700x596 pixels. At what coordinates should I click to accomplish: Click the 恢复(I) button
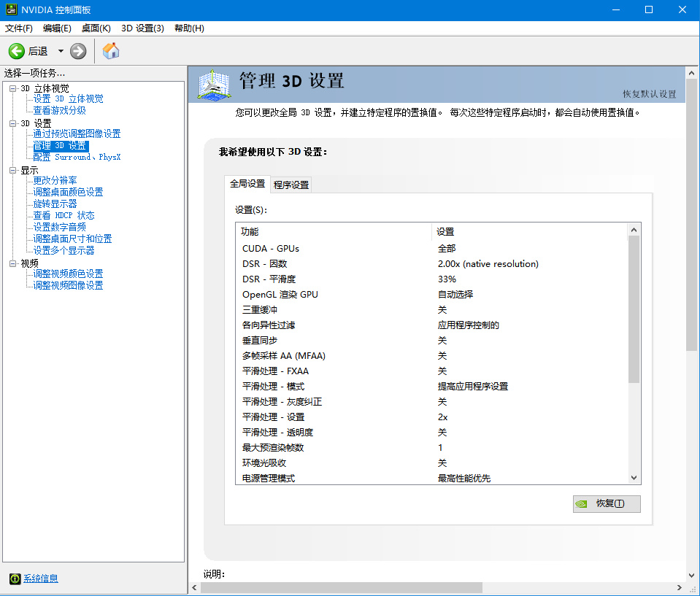click(x=607, y=503)
